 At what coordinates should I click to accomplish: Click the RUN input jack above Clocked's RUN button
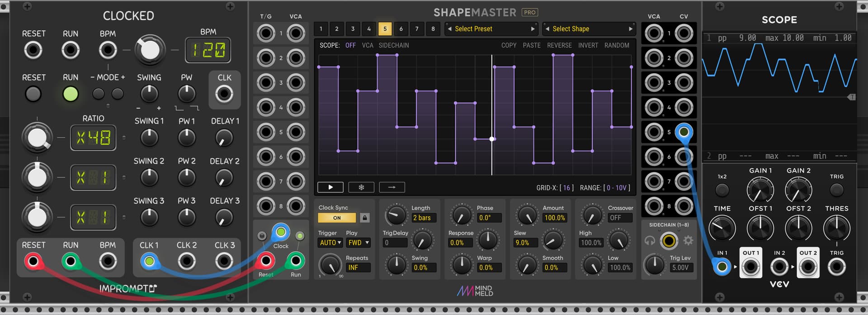(x=71, y=50)
